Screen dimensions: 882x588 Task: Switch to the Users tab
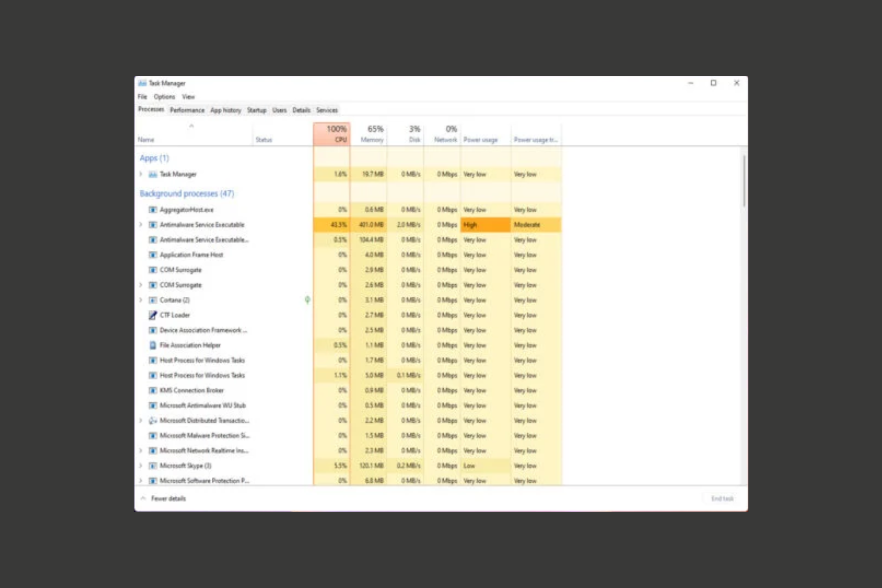[x=279, y=110]
